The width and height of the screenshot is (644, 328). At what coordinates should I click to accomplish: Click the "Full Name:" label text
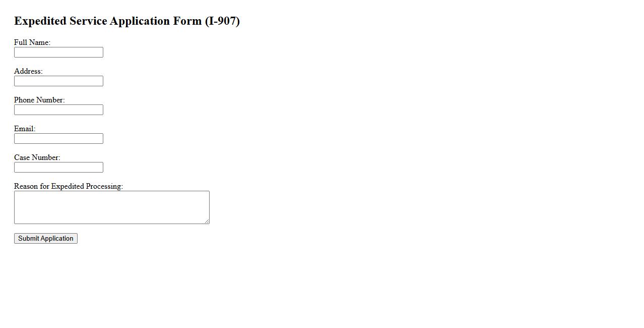point(32,42)
